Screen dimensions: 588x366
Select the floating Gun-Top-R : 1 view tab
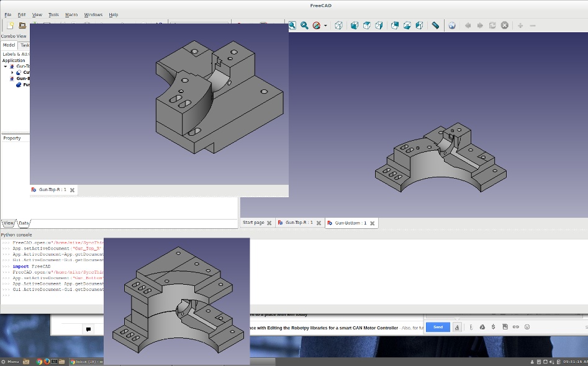(53, 190)
